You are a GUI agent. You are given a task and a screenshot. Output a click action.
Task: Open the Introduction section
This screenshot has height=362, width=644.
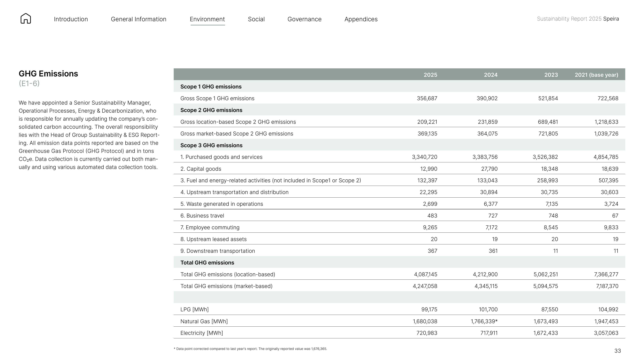pos(71,19)
